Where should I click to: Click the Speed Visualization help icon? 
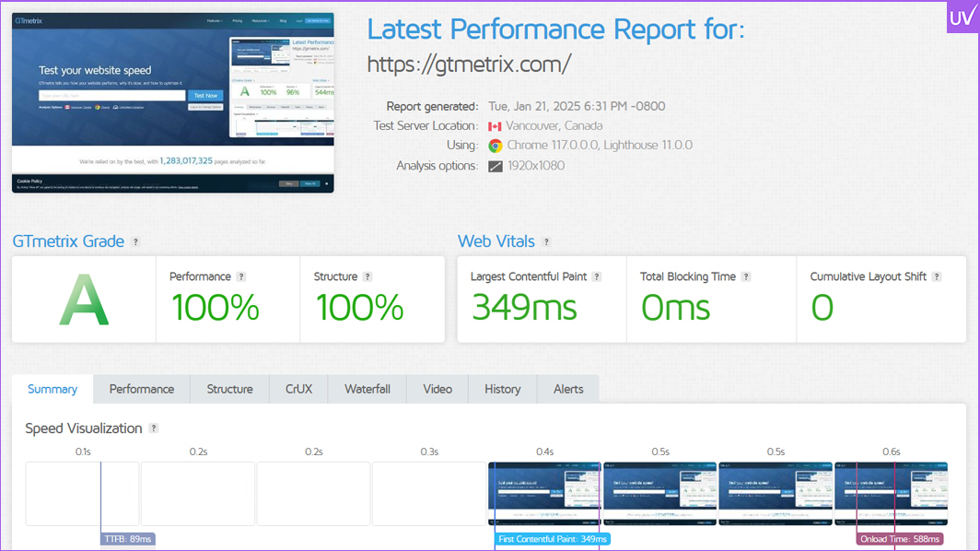154,428
